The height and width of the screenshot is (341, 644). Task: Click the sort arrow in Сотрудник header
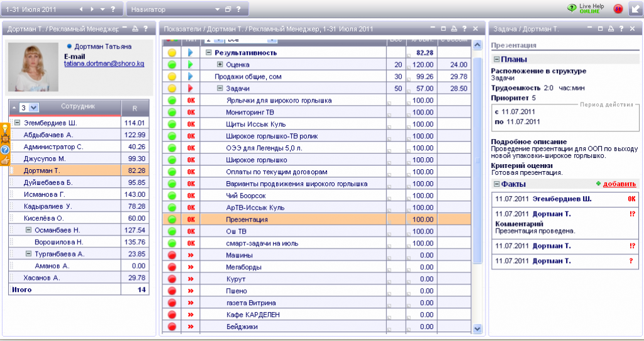14,108
